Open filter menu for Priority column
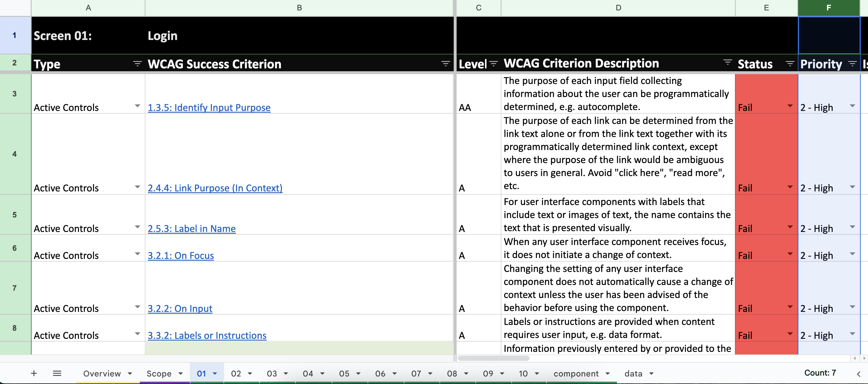Screen dimensions: 868x384 (852, 64)
